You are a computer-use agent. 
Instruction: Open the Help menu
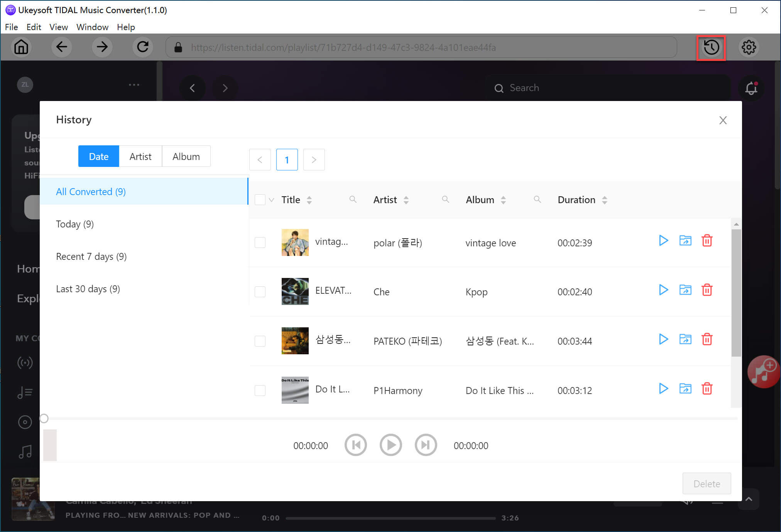pos(126,27)
